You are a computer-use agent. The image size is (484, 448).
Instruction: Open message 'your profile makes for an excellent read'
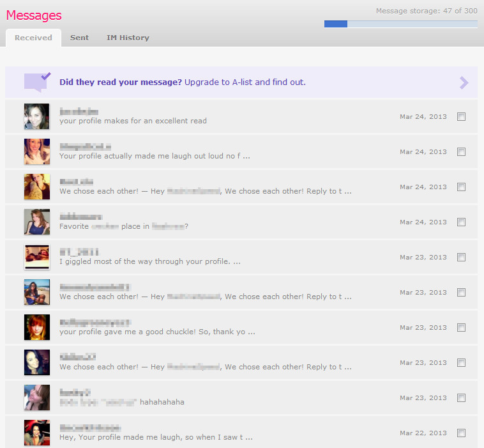(133, 121)
